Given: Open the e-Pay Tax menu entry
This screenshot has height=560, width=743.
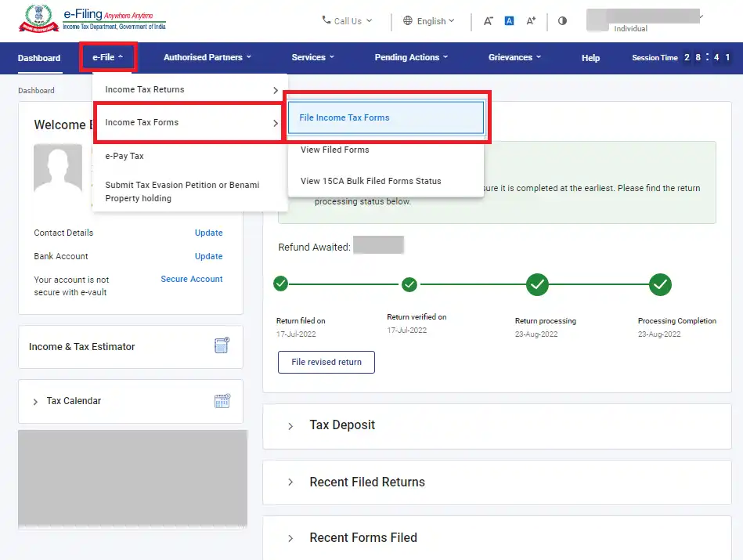Looking at the screenshot, I should (x=124, y=156).
